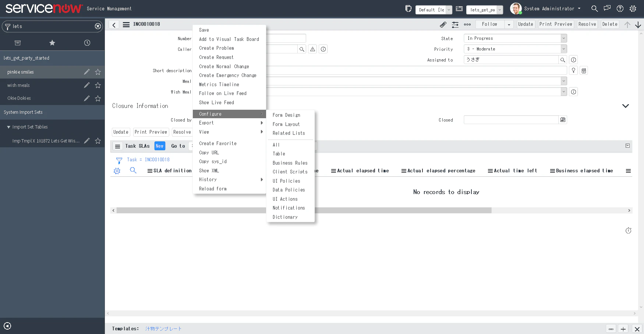Choose Copy sys_id menu entry
Viewport: 644px width, 334px height.
point(229,162)
